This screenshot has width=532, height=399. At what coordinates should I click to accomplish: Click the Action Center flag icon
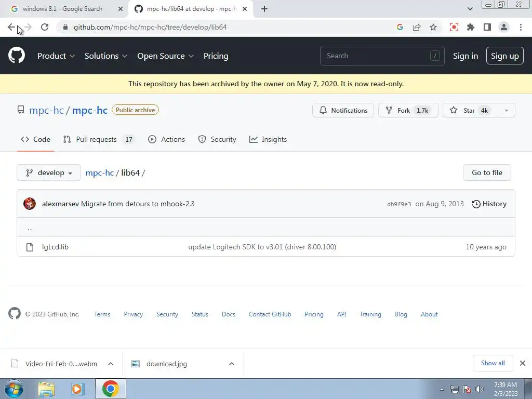pyautogui.click(x=467, y=389)
